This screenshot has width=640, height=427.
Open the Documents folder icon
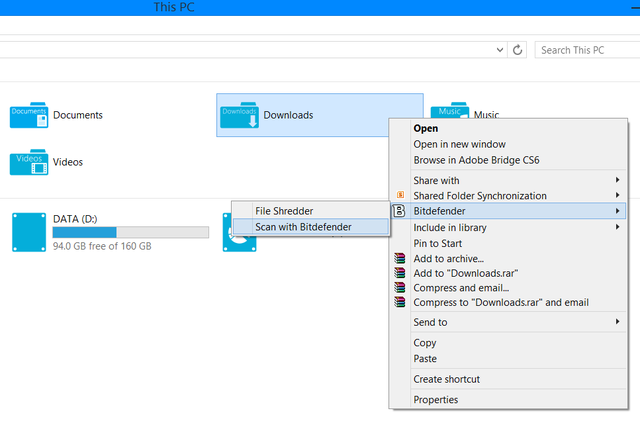pos(29,115)
